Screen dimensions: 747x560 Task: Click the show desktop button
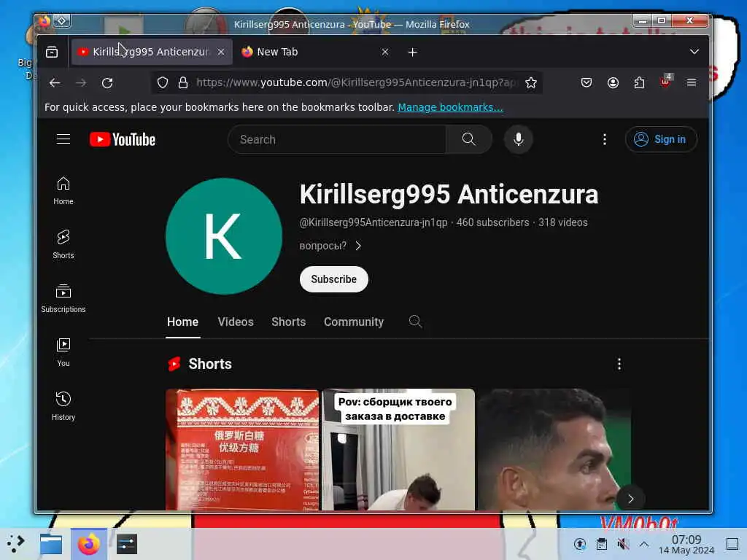[x=732, y=544]
